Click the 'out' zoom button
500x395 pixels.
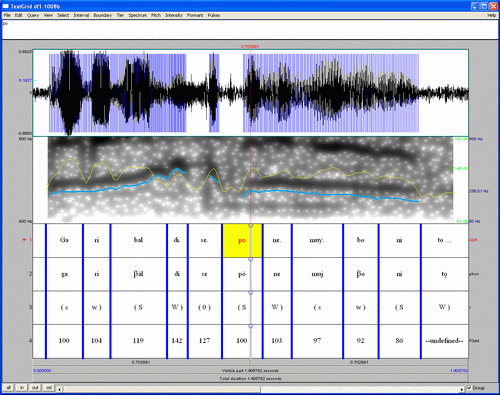click(35, 388)
